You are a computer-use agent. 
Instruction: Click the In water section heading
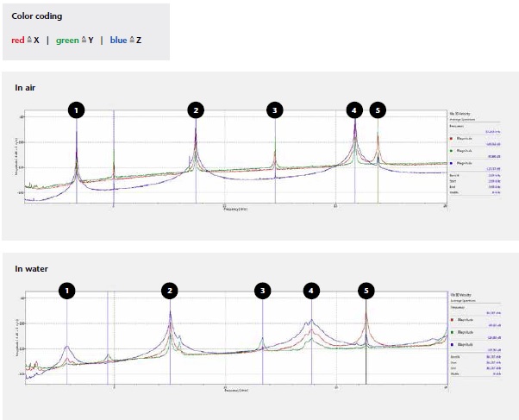click(33, 268)
